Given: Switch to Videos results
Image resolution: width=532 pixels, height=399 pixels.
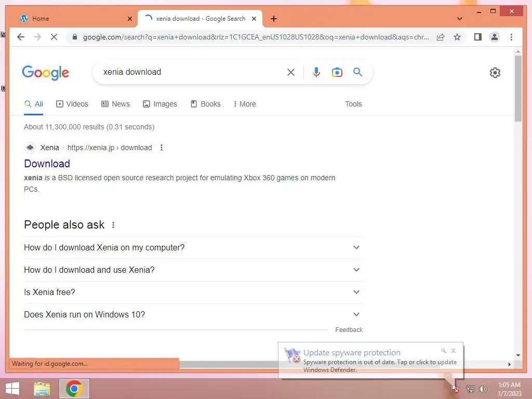Looking at the screenshot, I should [72, 104].
